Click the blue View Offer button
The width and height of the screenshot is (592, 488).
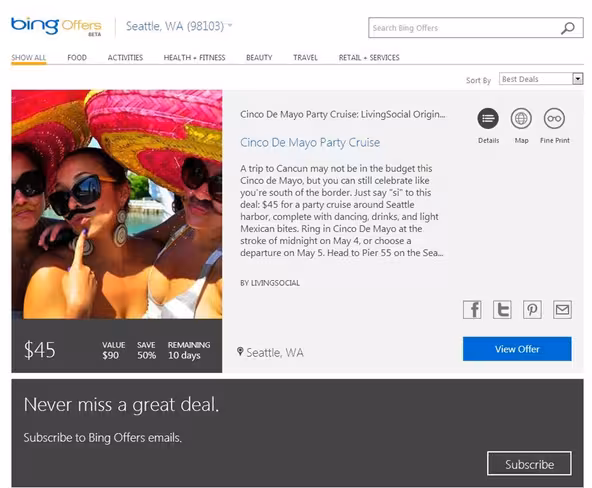(517, 349)
